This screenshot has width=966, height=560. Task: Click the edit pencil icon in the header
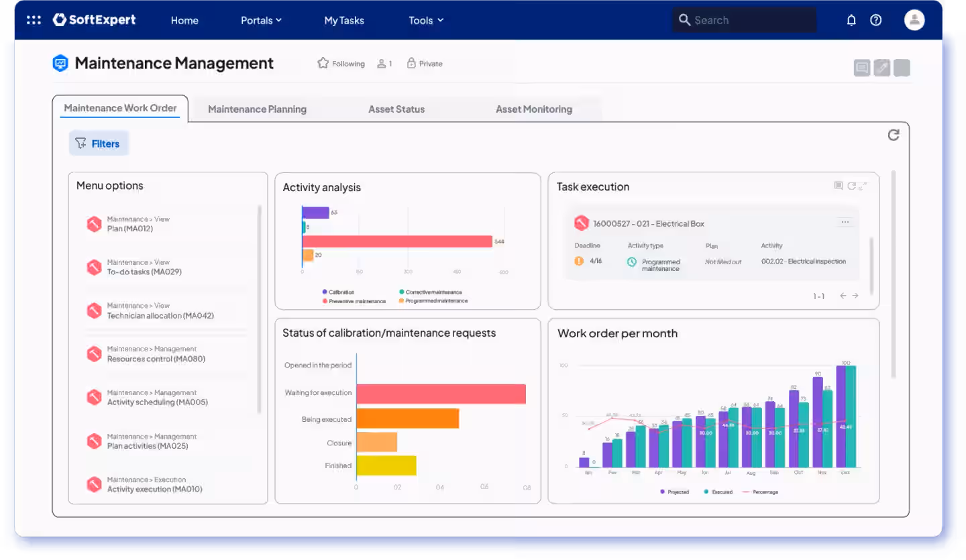pyautogui.click(x=882, y=68)
